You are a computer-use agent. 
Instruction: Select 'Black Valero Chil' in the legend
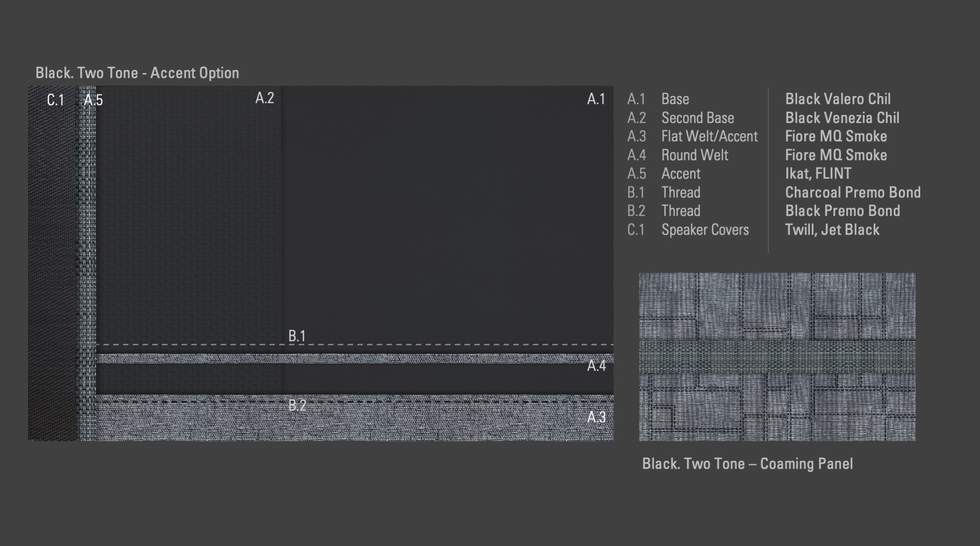(x=838, y=99)
